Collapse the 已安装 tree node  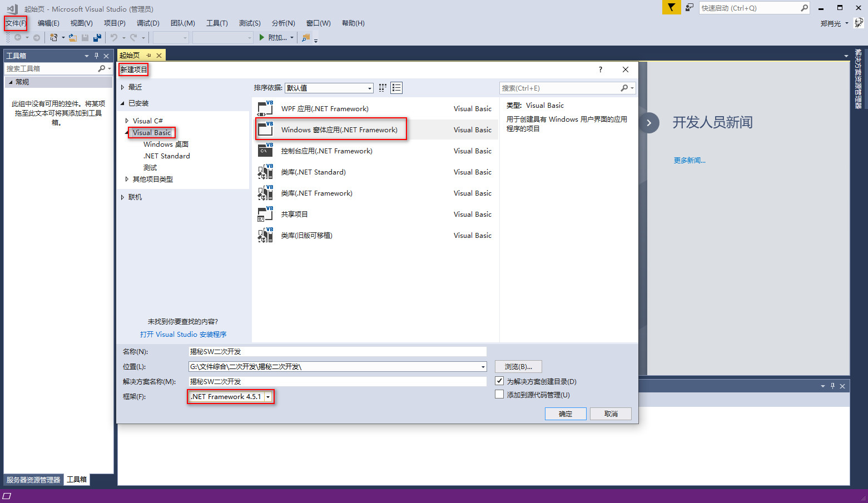pos(122,103)
